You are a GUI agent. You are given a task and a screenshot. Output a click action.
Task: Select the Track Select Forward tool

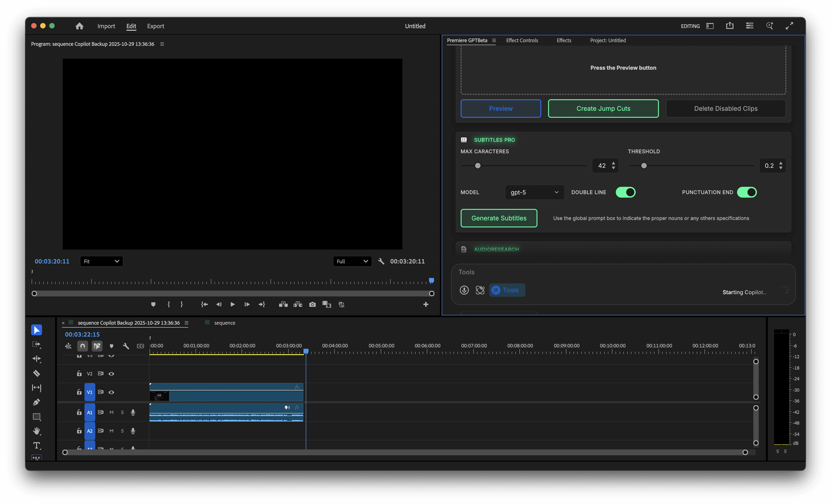[36, 344]
